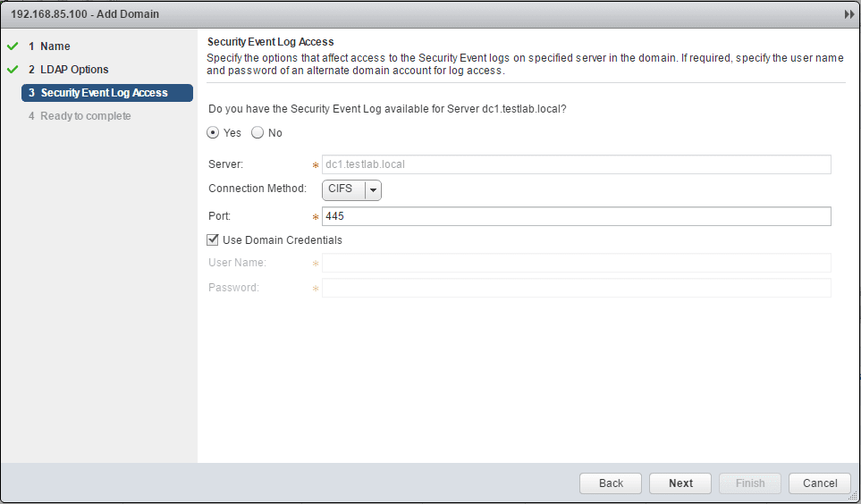Image resolution: width=861 pixels, height=504 pixels.
Task: Click the resize grip in dialog corner
Action: tap(853, 496)
